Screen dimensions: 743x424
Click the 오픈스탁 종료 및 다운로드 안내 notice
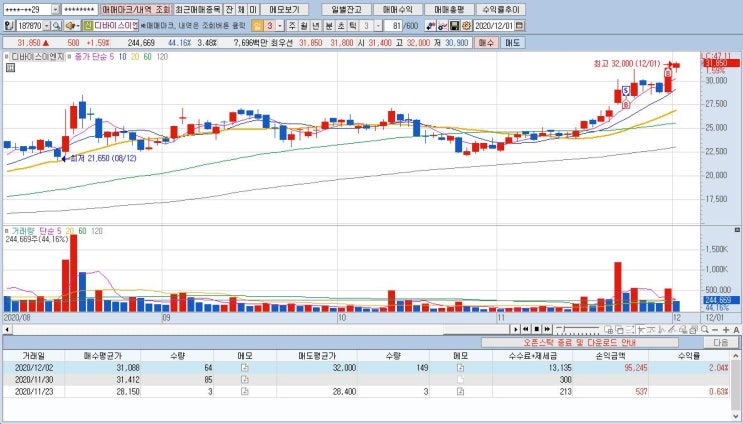click(580, 342)
